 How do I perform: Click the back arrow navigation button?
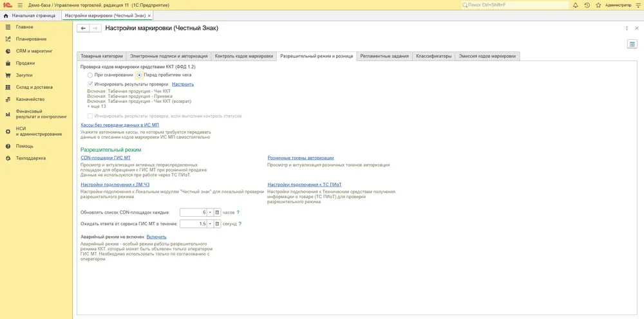coord(83,28)
